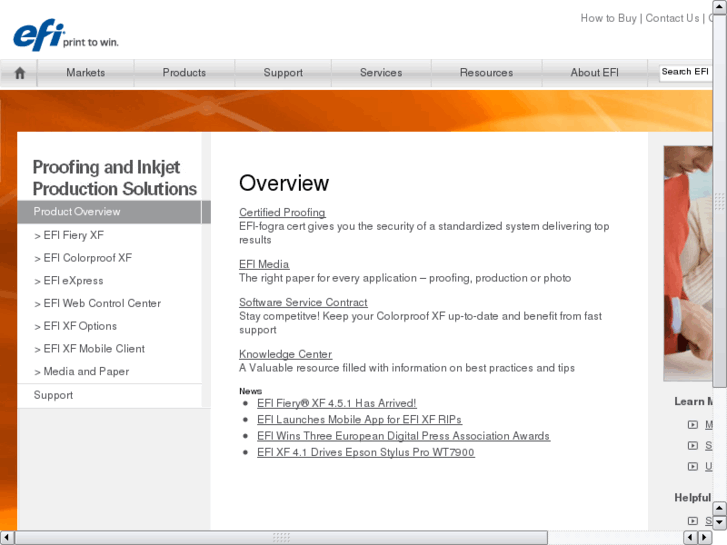
Task: Select Product Overview in the sidebar
Action: point(77,212)
